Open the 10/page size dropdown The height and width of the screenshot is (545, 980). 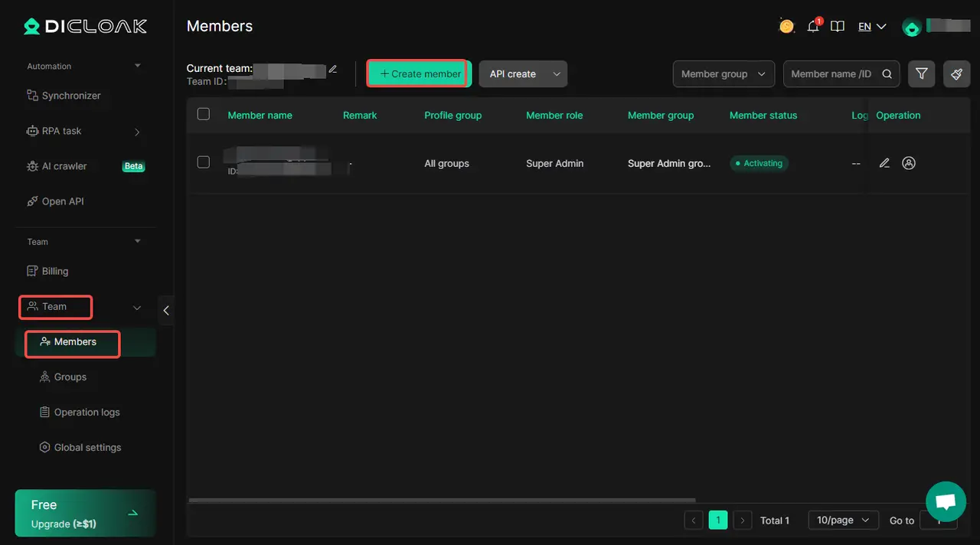pos(843,521)
